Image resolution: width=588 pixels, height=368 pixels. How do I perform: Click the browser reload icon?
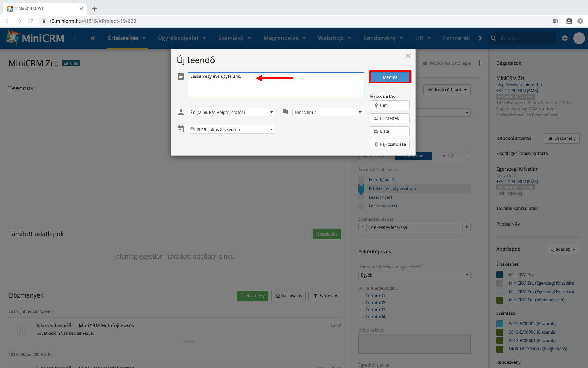click(30, 21)
